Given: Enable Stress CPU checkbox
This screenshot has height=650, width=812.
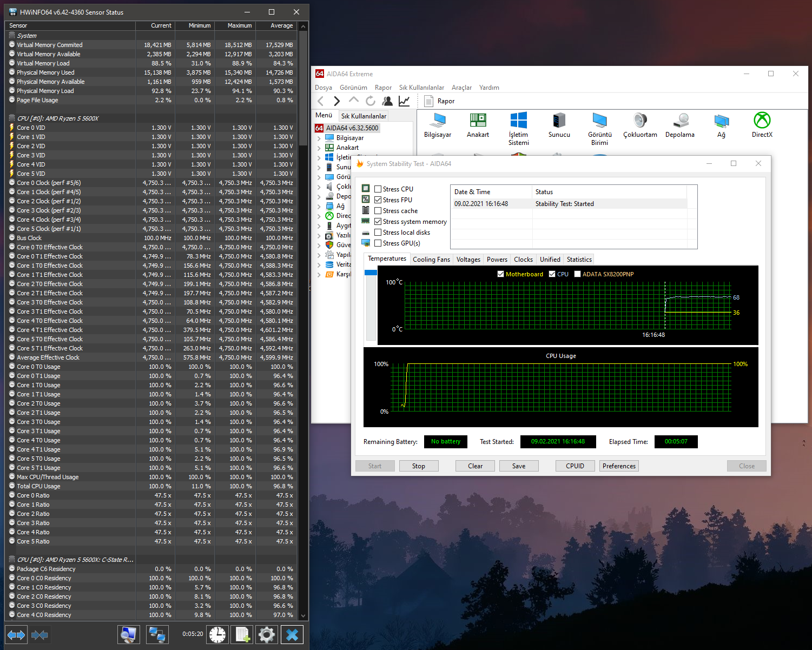Looking at the screenshot, I should [x=378, y=189].
